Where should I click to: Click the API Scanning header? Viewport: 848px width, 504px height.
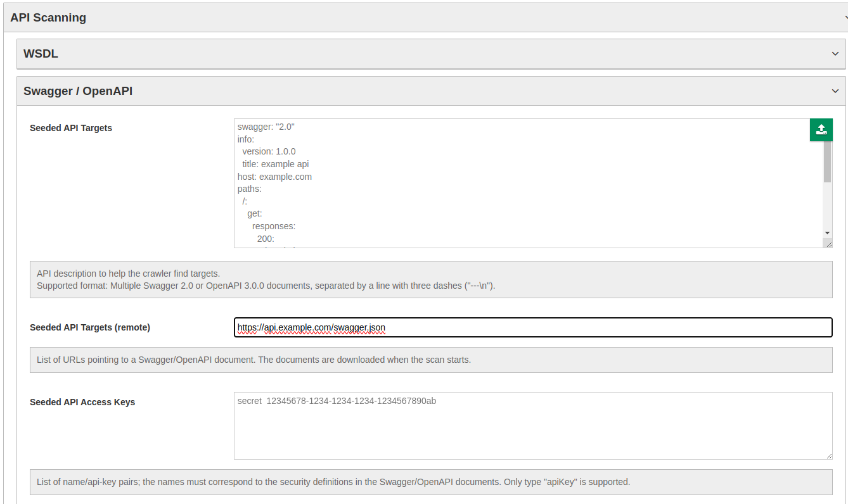(48, 17)
